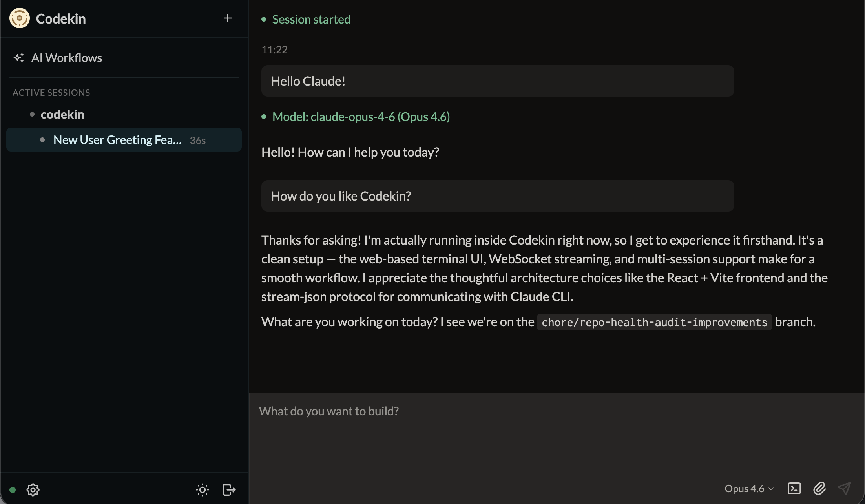Click the green connection status dot
The image size is (865, 504).
(13, 489)
